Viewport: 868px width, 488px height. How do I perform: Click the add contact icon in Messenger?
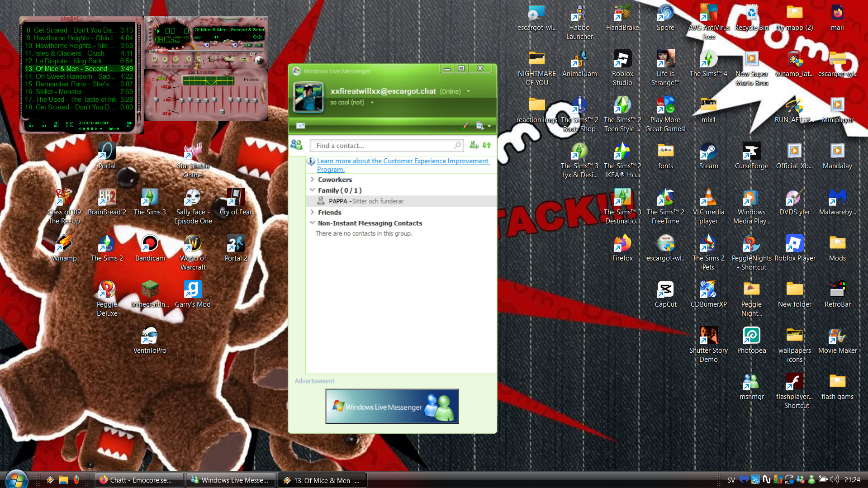pos(474,145)
